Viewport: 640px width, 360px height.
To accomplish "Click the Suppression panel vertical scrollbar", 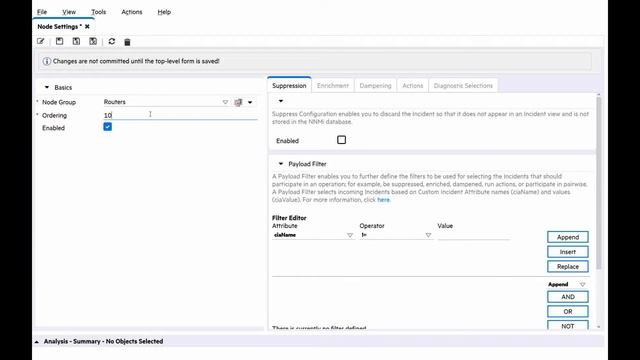I will [x=599, y=184].
